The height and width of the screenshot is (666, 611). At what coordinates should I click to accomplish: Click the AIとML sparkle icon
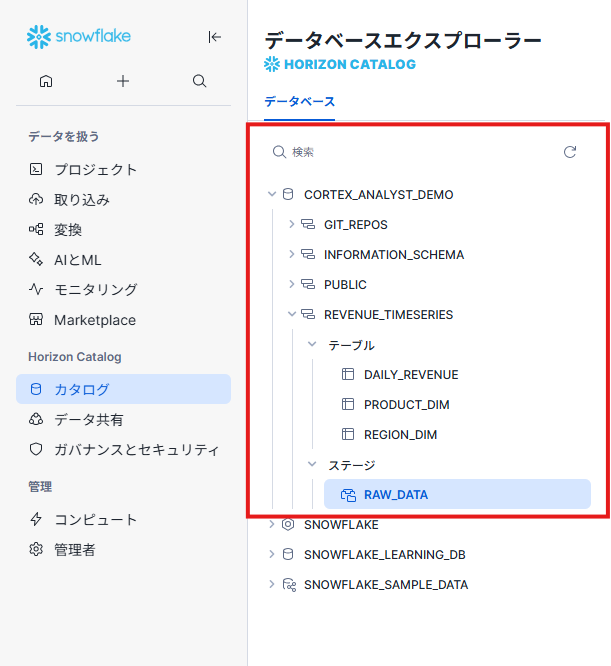36,259
